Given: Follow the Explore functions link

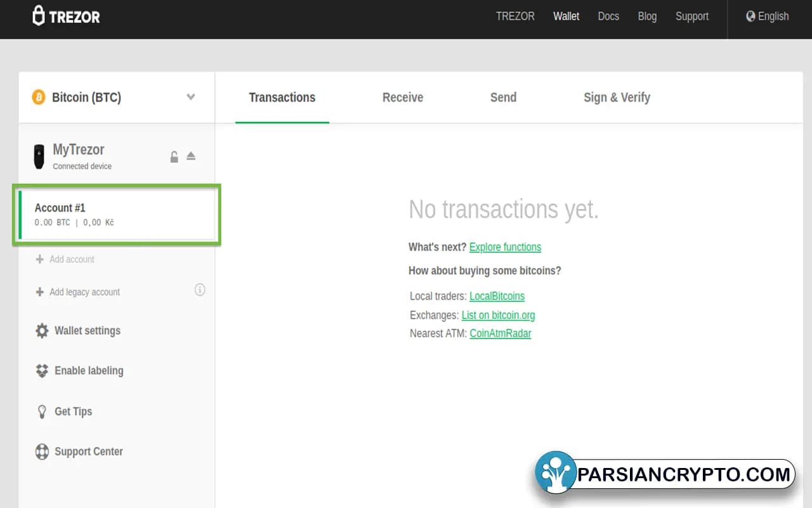Looking at the screenshot, I should 505,247.
